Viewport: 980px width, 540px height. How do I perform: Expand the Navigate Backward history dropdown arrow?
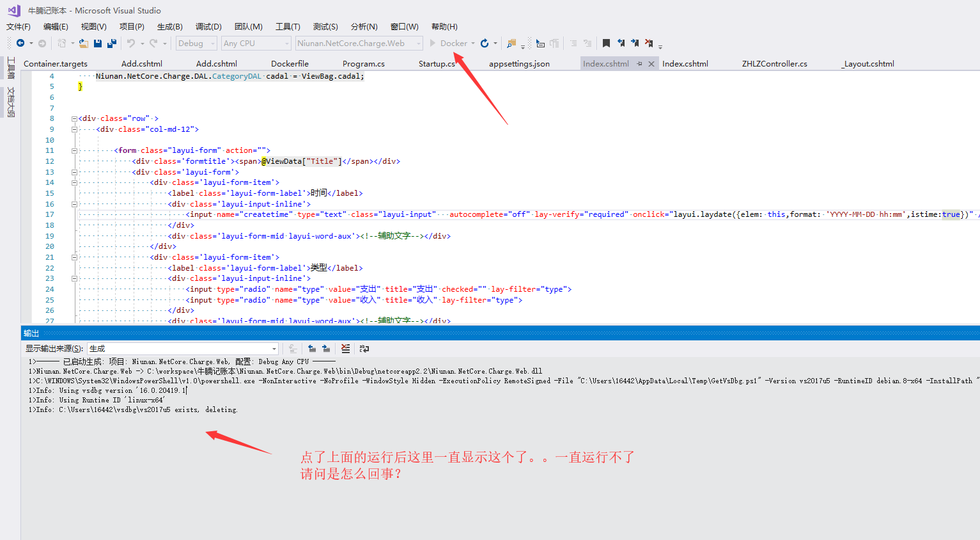point(31,44)
